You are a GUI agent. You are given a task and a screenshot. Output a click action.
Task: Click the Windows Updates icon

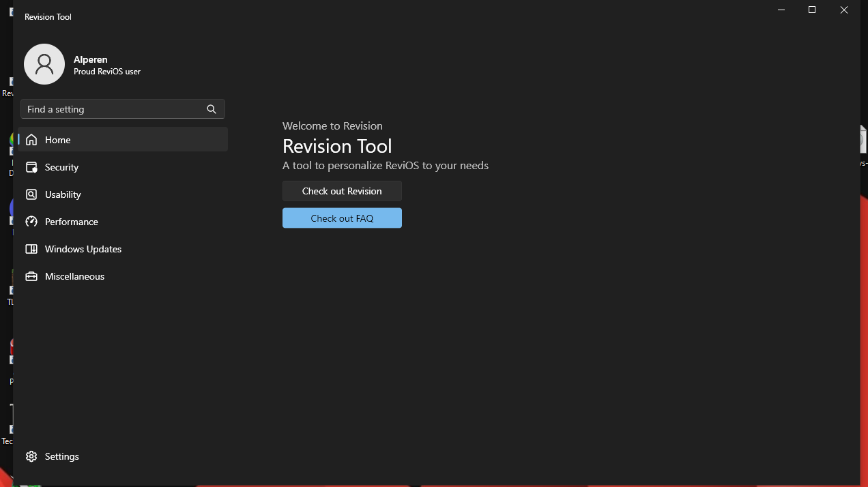pos(31,249)
